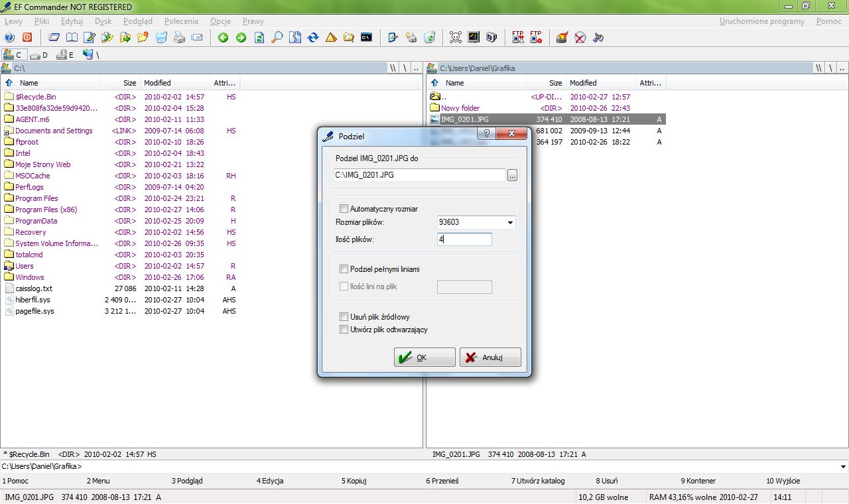
Task: Click the yellow triangle toolbar icon
Action: pos(331,38)
